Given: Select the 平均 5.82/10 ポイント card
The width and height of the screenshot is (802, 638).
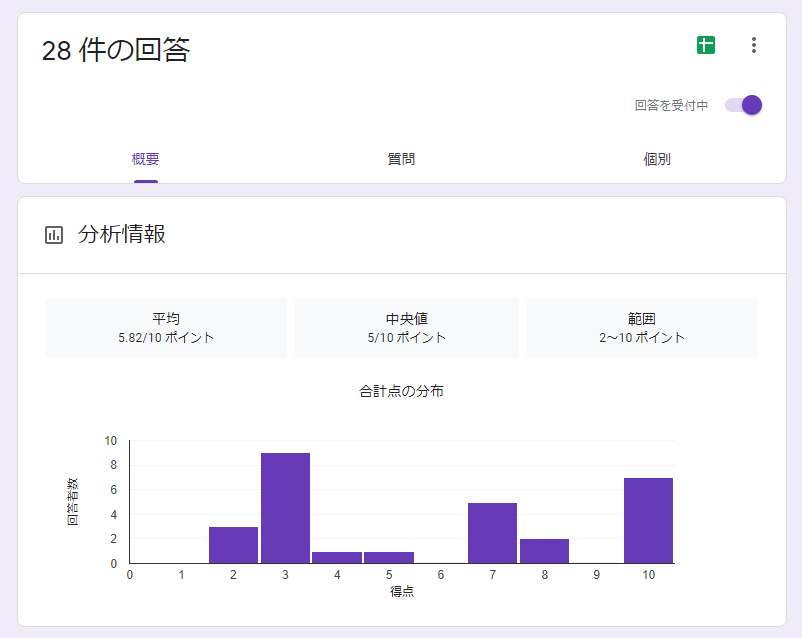Looking at the screenshot, I should pyautogui.click(x=166, y=328).
